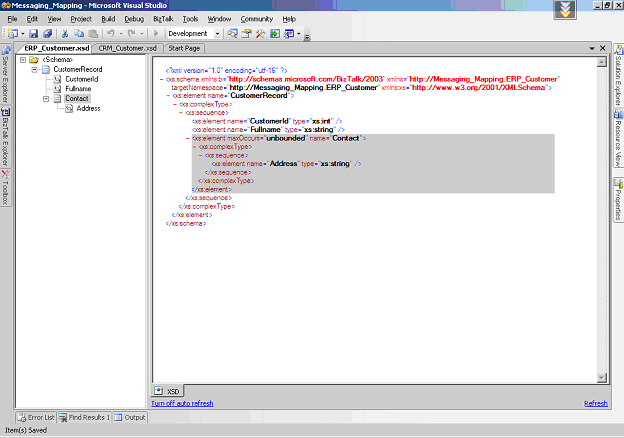Open the Solution Explorer side tab
This screenshot has height=438, width=624.
point(618,76)
